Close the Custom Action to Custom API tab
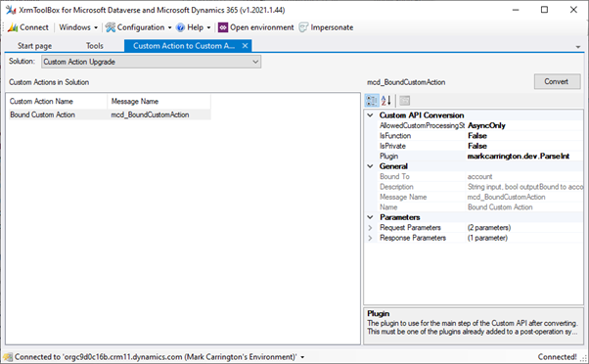Image resolution: width=589 pixels, height=364 pixels. pos(245,46)
